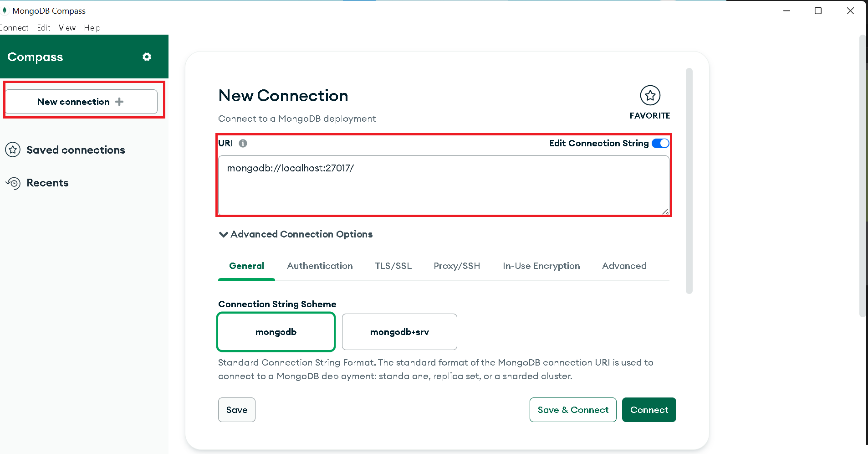868x454 pixels.
Task: Select the mongodb+srv connection scheme
Action: [x=399, y=332]
